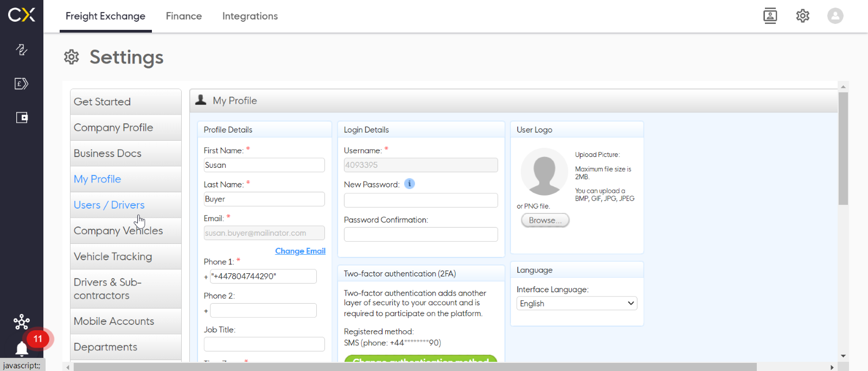Open the network hub sidebar icon
Image resolution: width=868 pixels, height=371 pixels.
[x=22, y=322]
